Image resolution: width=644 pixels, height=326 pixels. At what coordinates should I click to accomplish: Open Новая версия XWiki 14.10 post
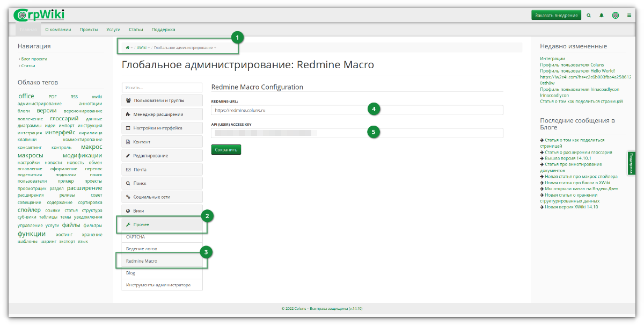(x=571, y=207)
